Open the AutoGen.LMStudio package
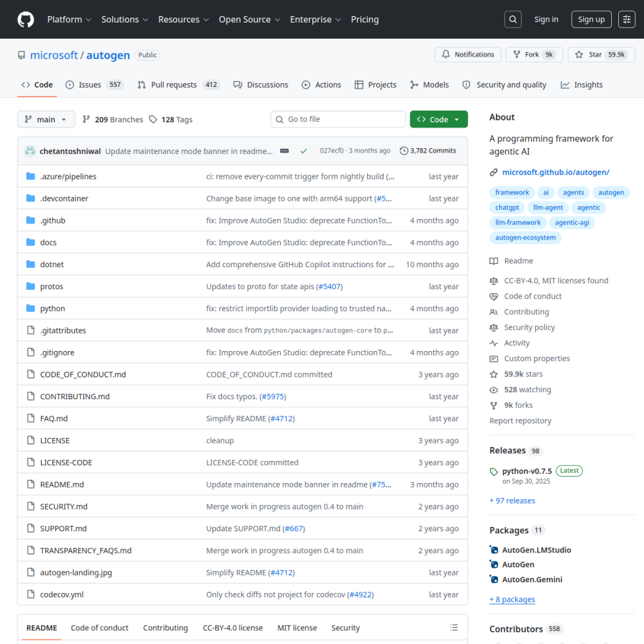 [536, 550]
